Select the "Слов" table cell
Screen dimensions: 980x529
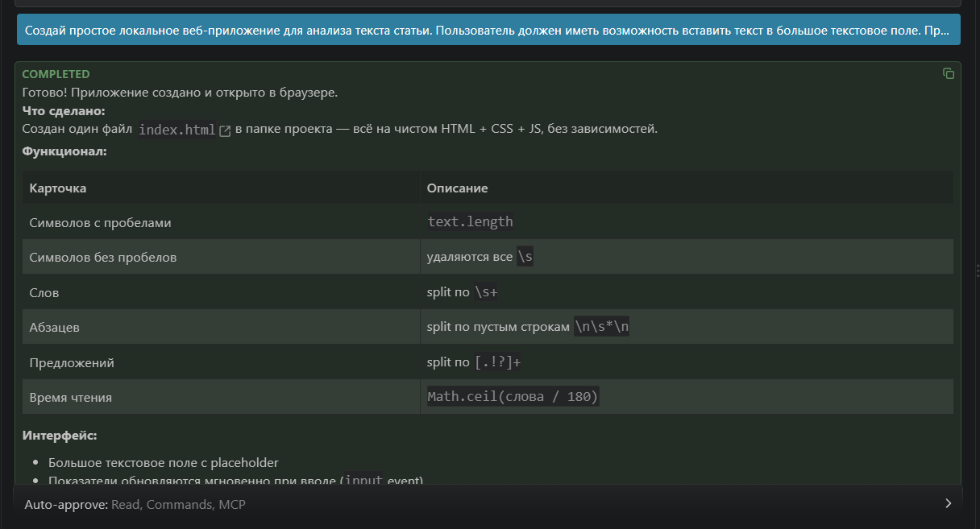coord(222,292)
